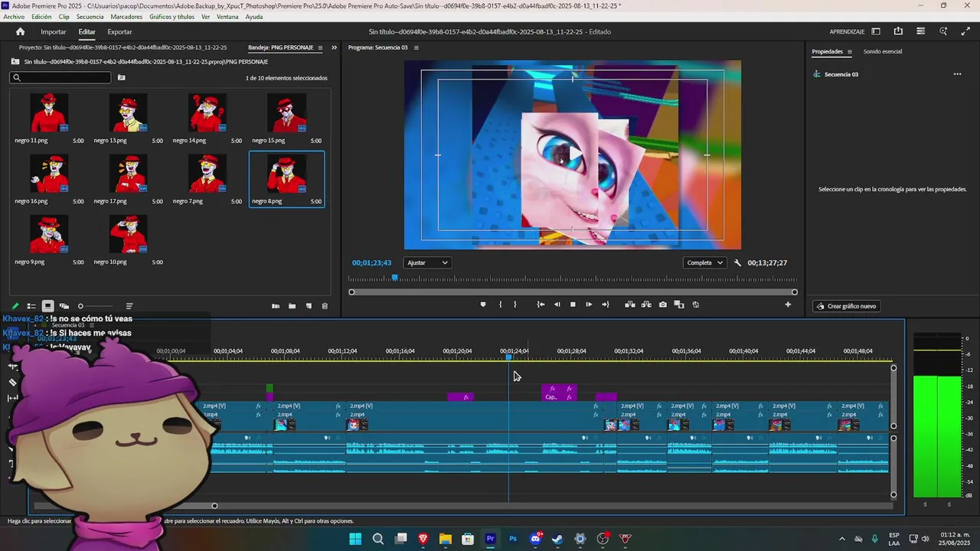
Task: Toggle full screen video icon in header
Action: (965, 31)
